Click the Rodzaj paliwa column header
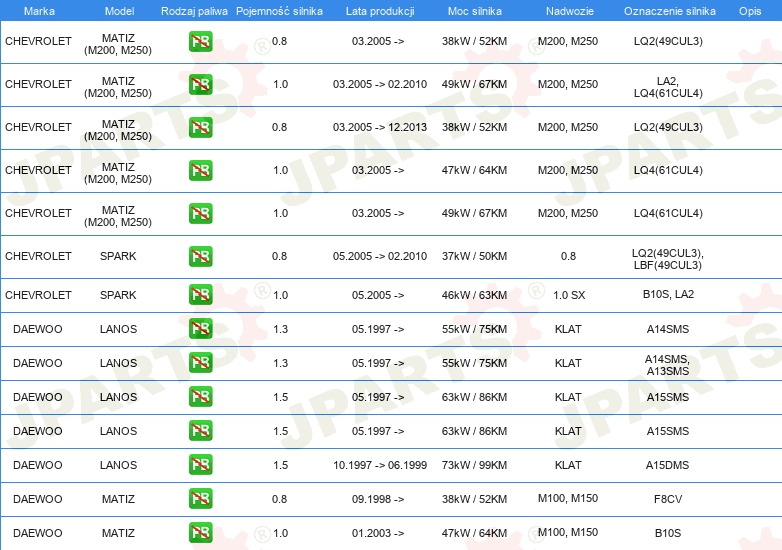 tap(194, 10)
